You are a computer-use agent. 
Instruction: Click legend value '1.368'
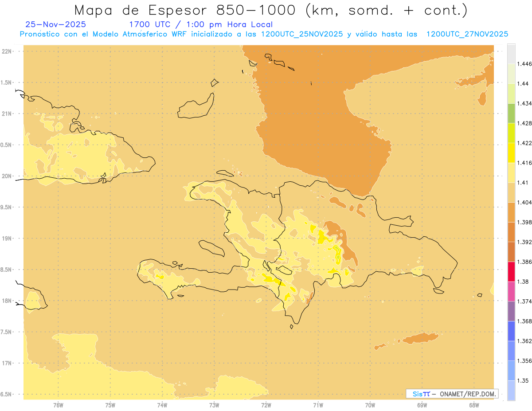pos(525,321)
